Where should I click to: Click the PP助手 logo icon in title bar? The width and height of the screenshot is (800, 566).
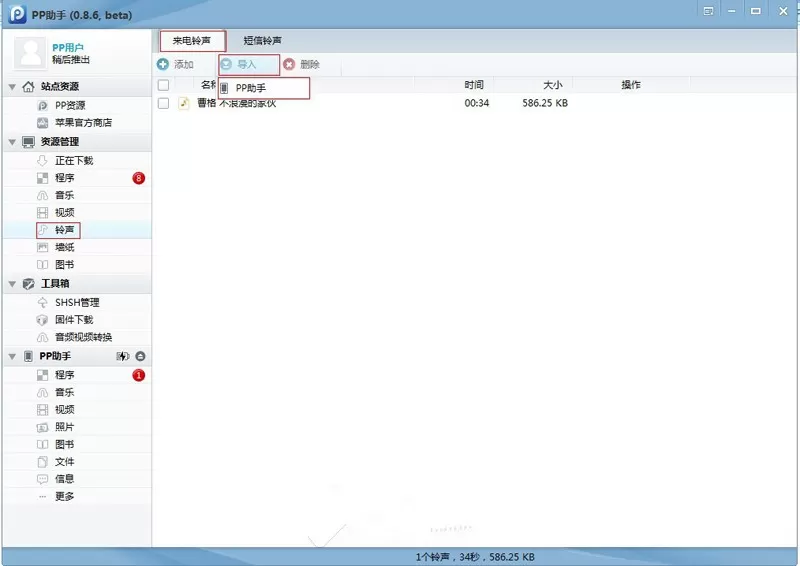[17, 14]
